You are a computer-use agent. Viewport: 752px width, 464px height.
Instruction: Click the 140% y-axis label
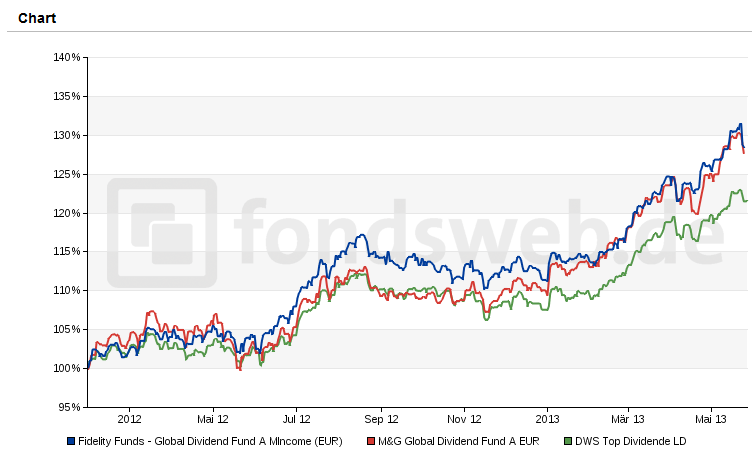67,58
